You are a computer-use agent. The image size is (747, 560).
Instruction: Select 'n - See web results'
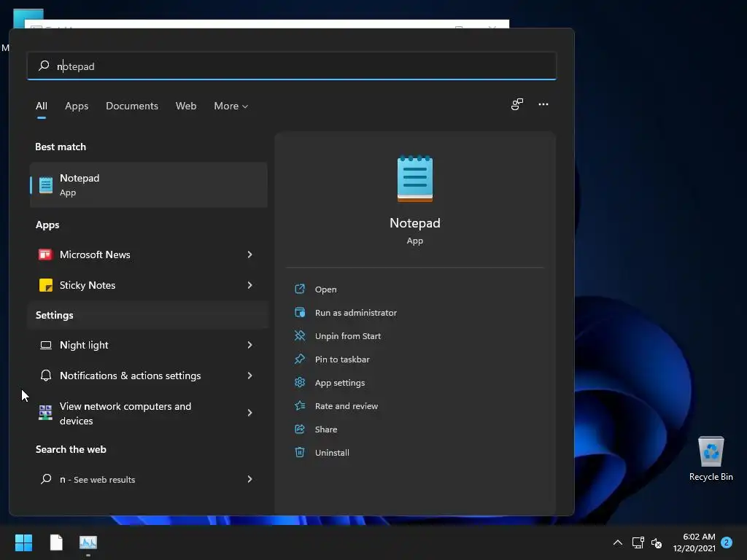coord(149,479)
